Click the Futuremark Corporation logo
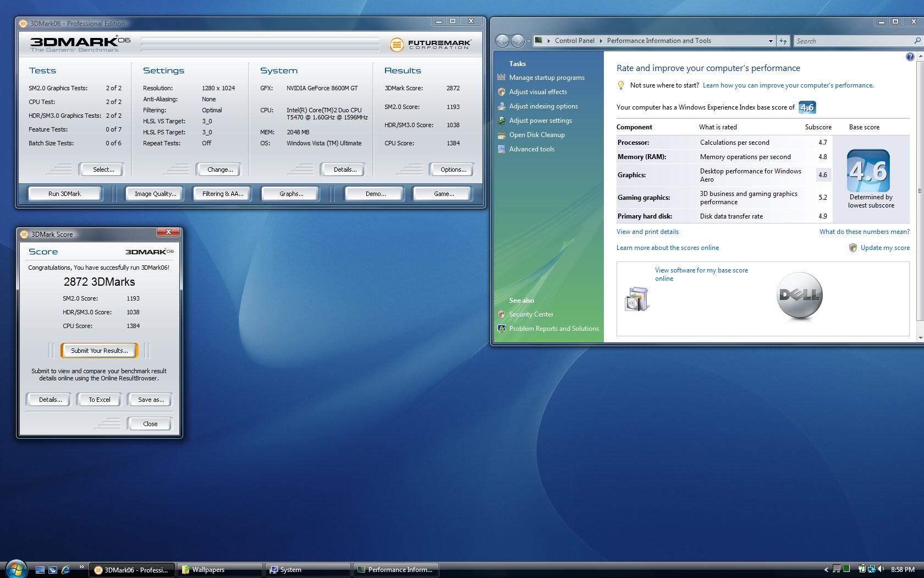924x578 pixels. point(430,44)
